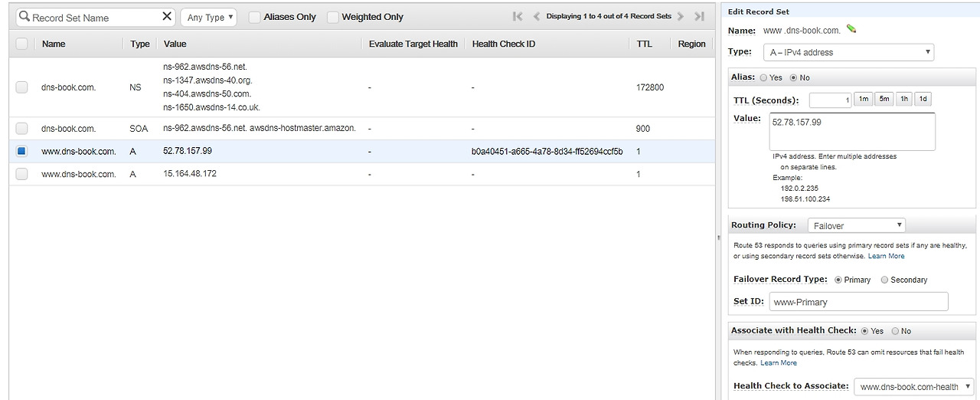Focus the Record Set Name search field
The height and width of the screenshot is (400, 980).
click(x=96, y=17)
